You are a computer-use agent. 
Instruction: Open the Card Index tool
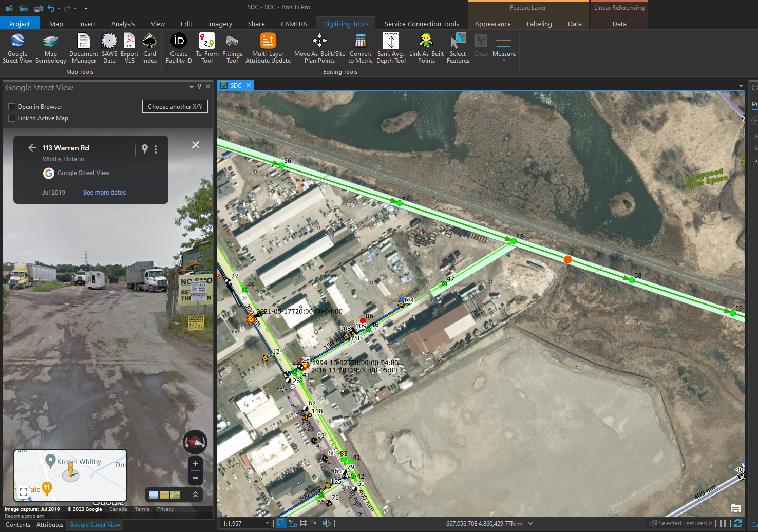[149, 48]
